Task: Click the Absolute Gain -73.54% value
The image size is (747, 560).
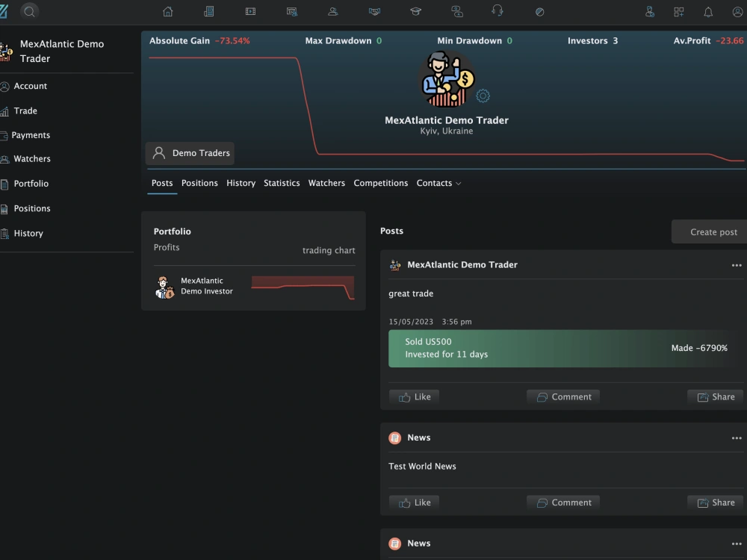Action: click(232, 41)
